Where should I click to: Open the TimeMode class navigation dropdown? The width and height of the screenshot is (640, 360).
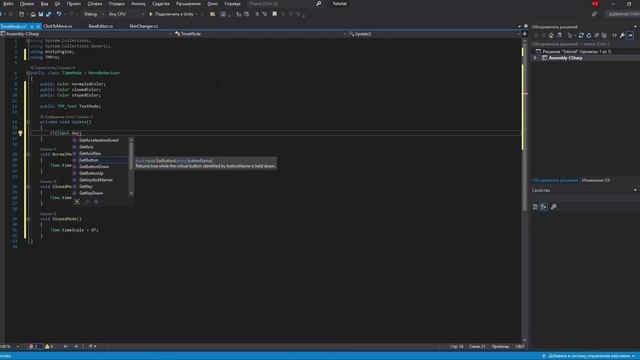point(260,34)
